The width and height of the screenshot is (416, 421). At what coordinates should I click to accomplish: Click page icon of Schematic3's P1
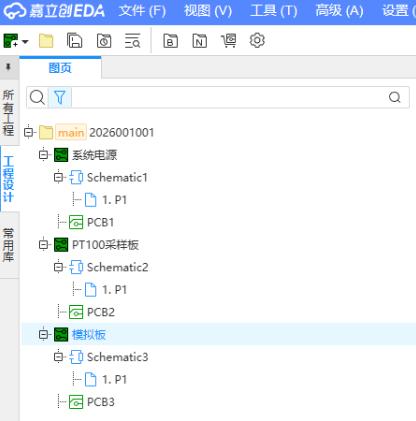click(x=90, y=380)
